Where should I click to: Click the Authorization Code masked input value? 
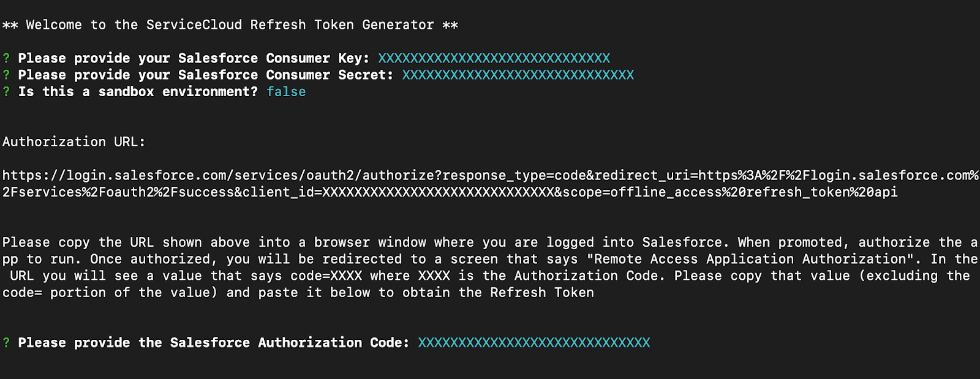pos(533,343)
